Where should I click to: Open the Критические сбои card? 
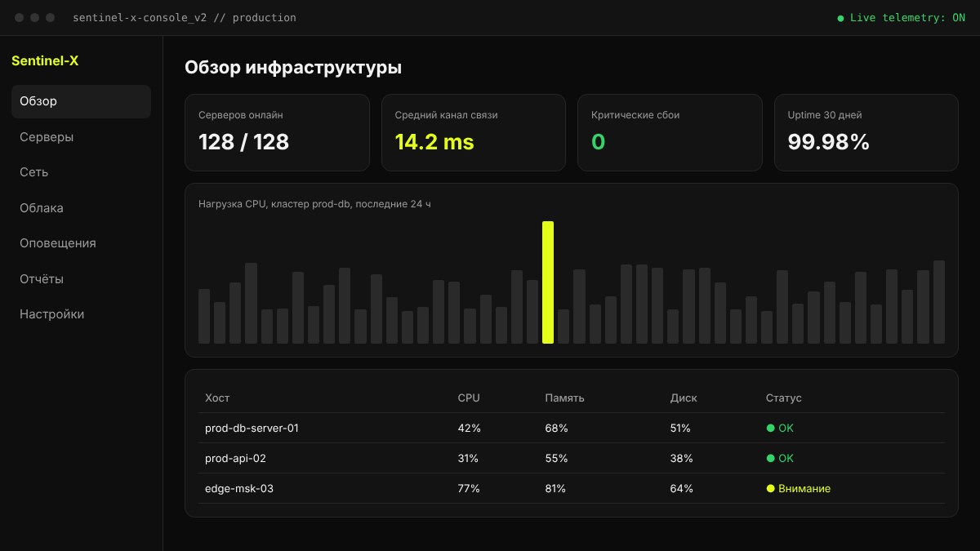[670, 132]
